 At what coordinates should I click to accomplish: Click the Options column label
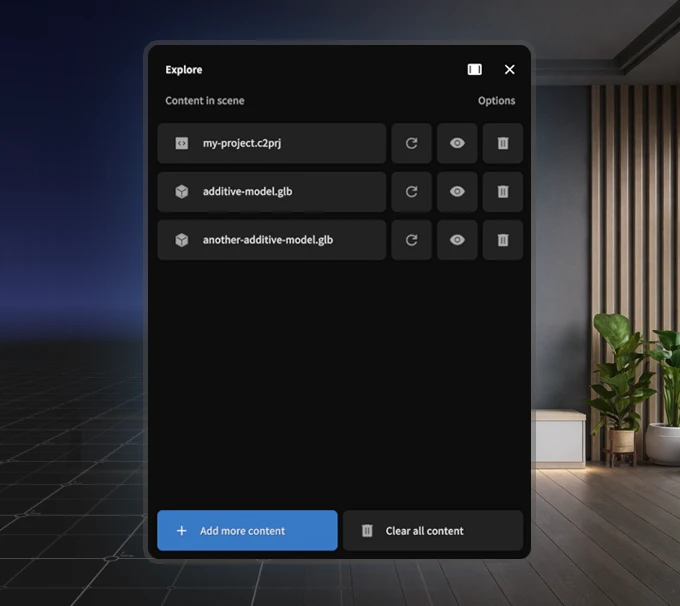coord(497,101)
